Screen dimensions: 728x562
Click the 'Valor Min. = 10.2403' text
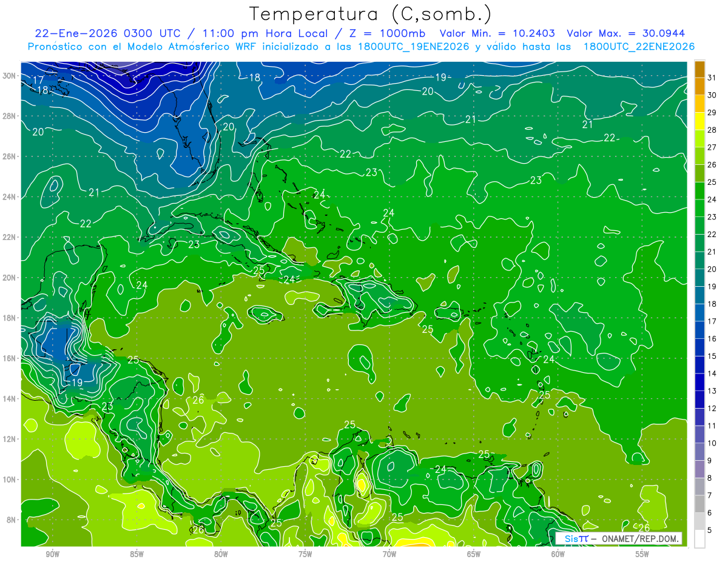[x=499, y=33]
